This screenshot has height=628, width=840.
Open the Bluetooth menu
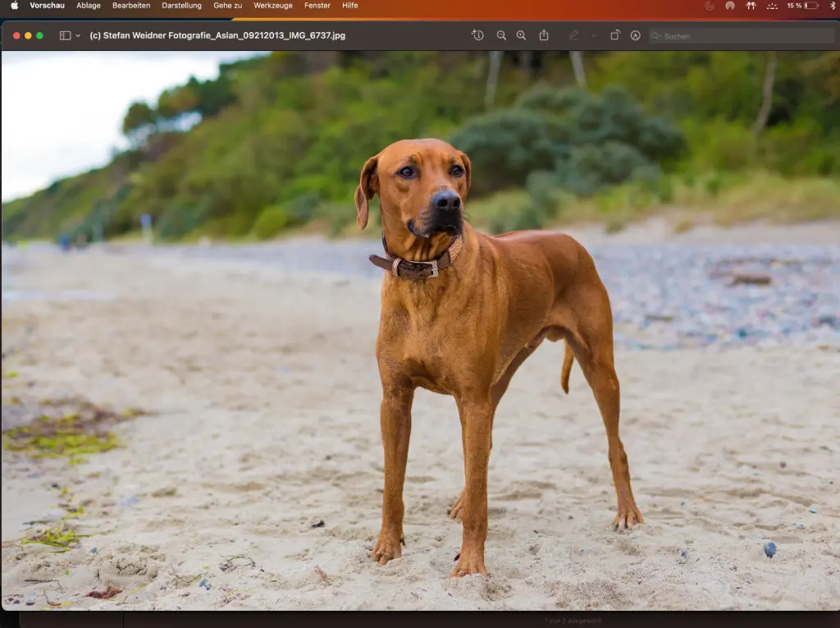[833, 6]
